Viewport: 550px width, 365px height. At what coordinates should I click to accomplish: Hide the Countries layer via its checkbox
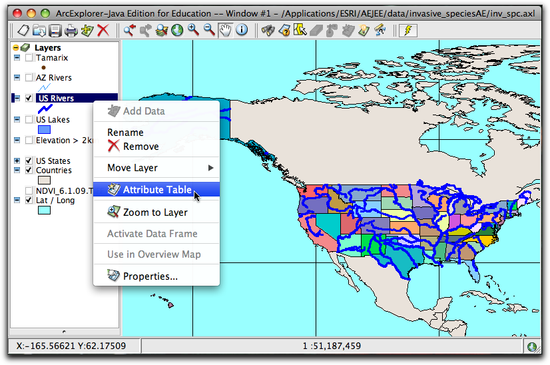point(29,170)
